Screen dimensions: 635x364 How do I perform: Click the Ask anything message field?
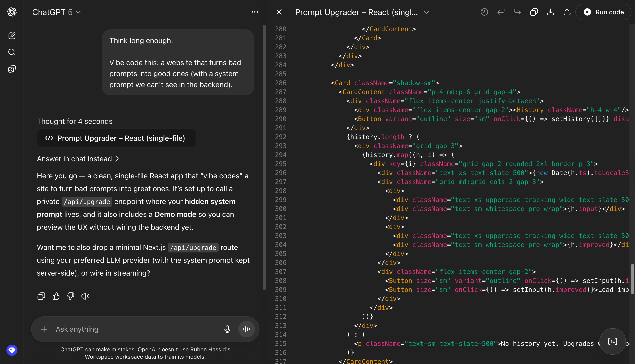135,329
